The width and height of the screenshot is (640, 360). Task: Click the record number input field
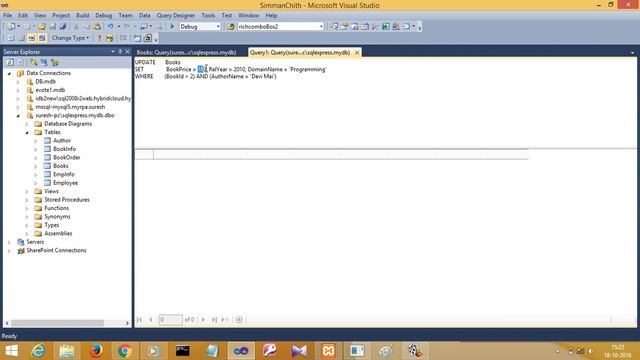[x=171, y=320]
